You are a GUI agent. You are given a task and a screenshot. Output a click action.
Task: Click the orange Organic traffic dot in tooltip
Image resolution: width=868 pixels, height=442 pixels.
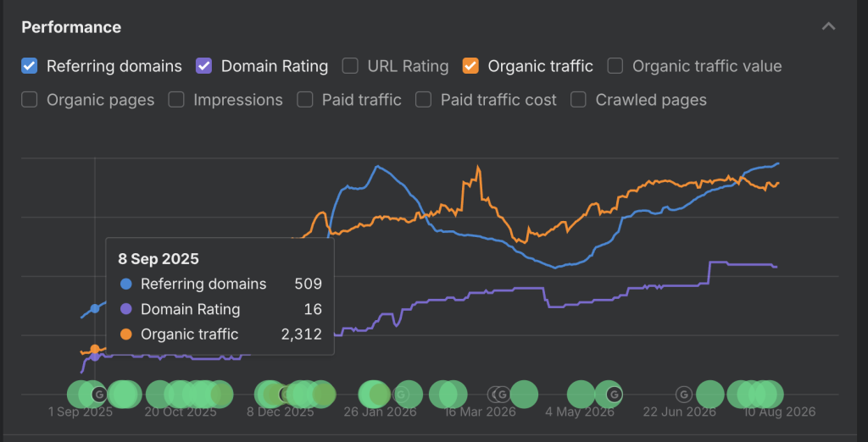[x=126, y=334]
